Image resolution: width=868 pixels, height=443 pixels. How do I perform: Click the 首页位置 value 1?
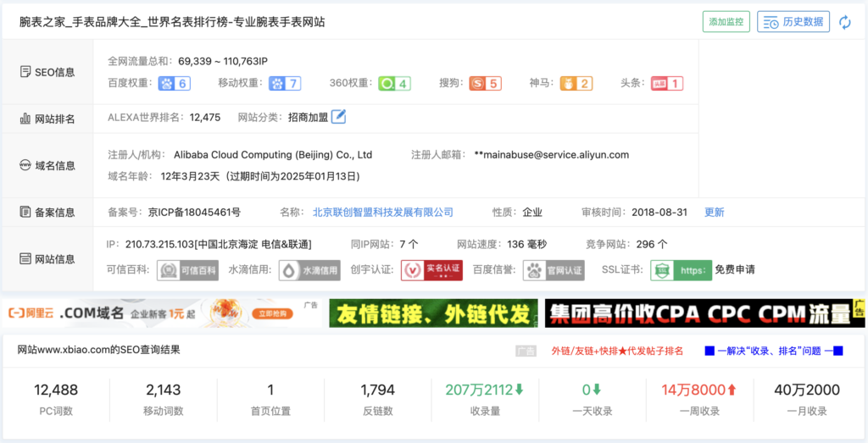point(270,390)
